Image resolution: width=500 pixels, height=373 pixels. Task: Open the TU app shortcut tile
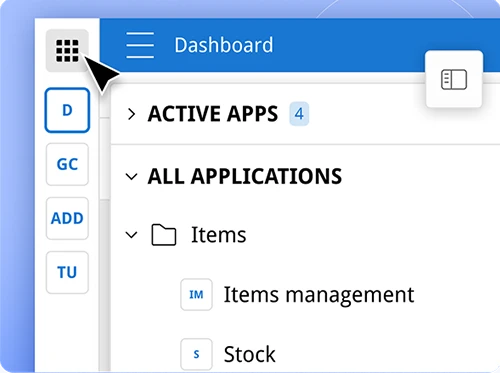(x=67, y=272)
